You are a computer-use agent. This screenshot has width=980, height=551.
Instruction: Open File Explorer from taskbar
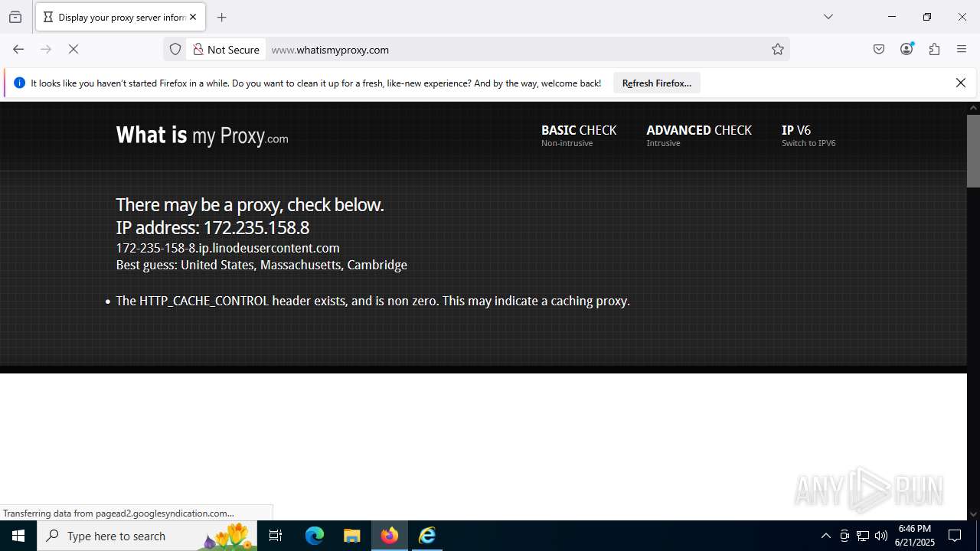pyautogui.click(x=352, y=536)
